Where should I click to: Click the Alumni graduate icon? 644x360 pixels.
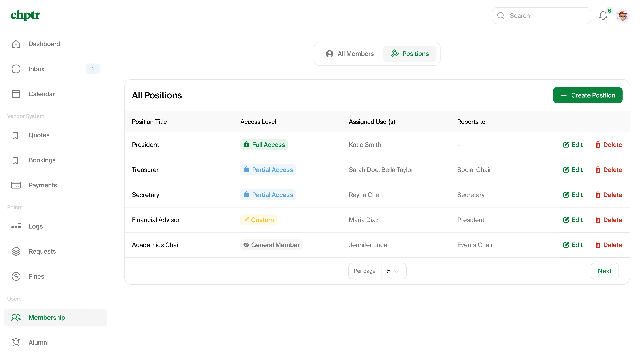pos(16,342)
